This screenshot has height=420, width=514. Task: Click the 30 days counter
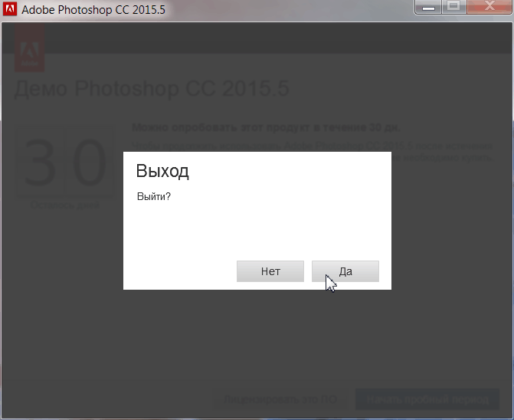tap(66, 162)
